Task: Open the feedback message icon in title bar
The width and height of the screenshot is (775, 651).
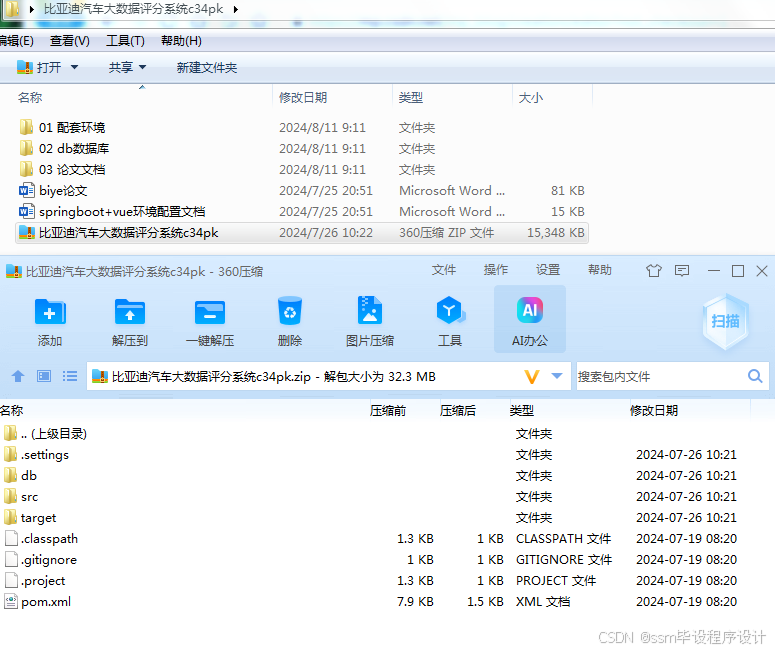Action: pyautogui.click(x=682, y=270)
